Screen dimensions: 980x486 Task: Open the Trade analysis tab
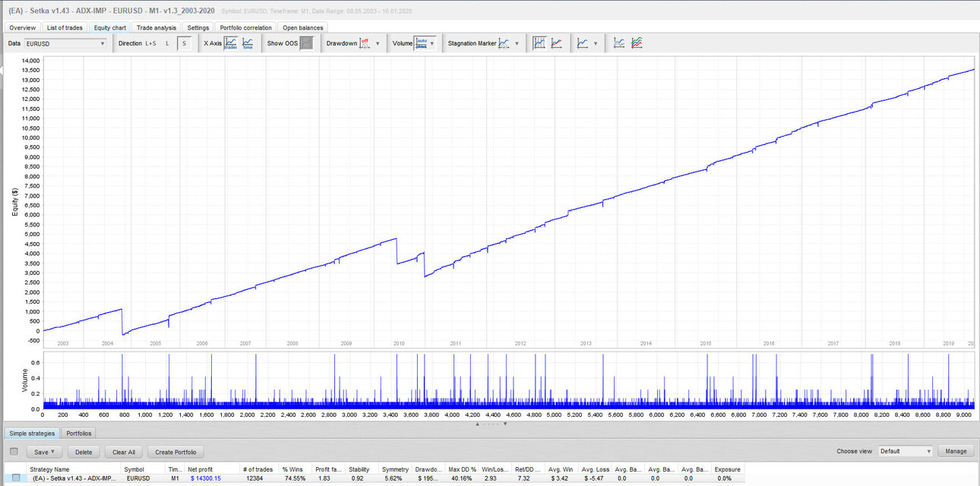tap(156, 27)
